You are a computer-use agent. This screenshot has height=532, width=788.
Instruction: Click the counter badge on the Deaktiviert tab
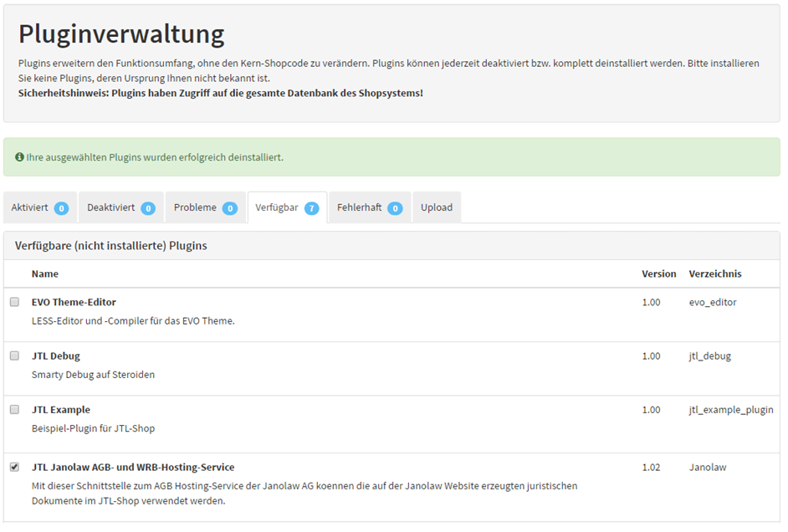(x=148, y=206)
